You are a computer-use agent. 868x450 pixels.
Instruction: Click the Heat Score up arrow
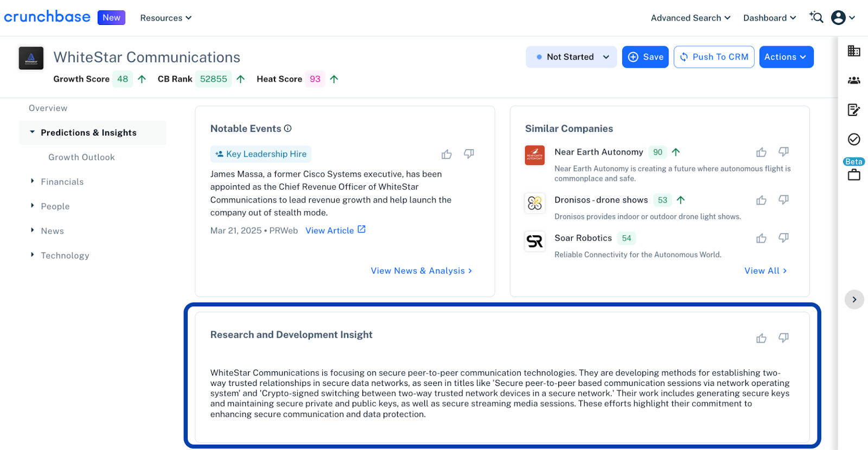point(334,79)
